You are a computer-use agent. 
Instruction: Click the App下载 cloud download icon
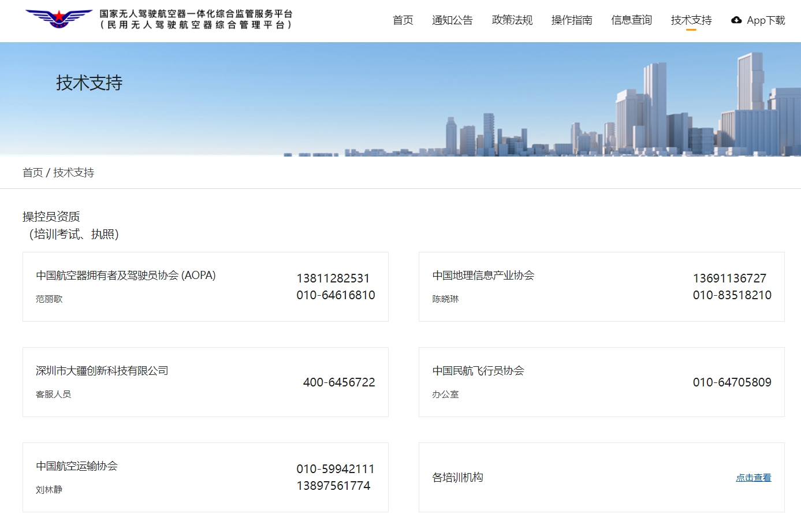tap(736, 20)
